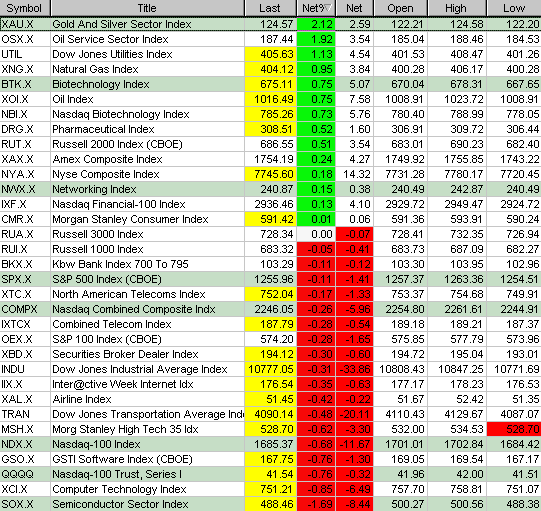Viewport: 541px width, 511px height.
Task: Click the green 2.12 Net% cell
Action: click(x=316, y=24)
